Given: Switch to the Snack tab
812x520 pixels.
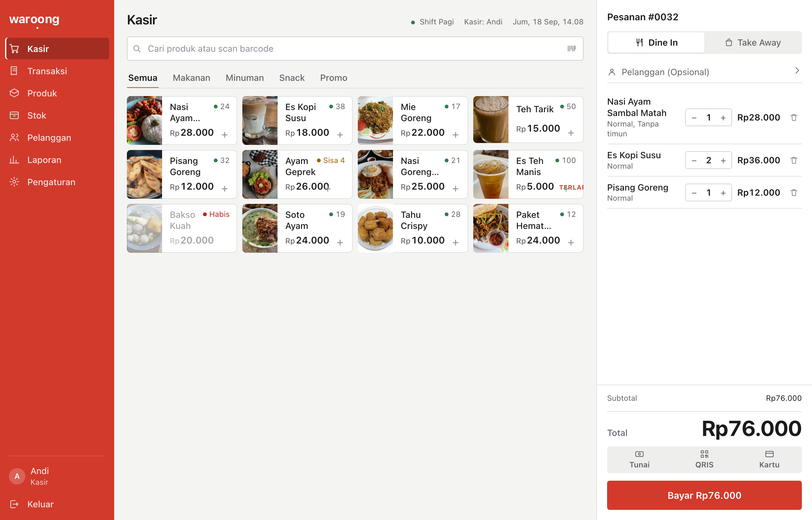Looking at the screenshot, I should coord(292,78).
